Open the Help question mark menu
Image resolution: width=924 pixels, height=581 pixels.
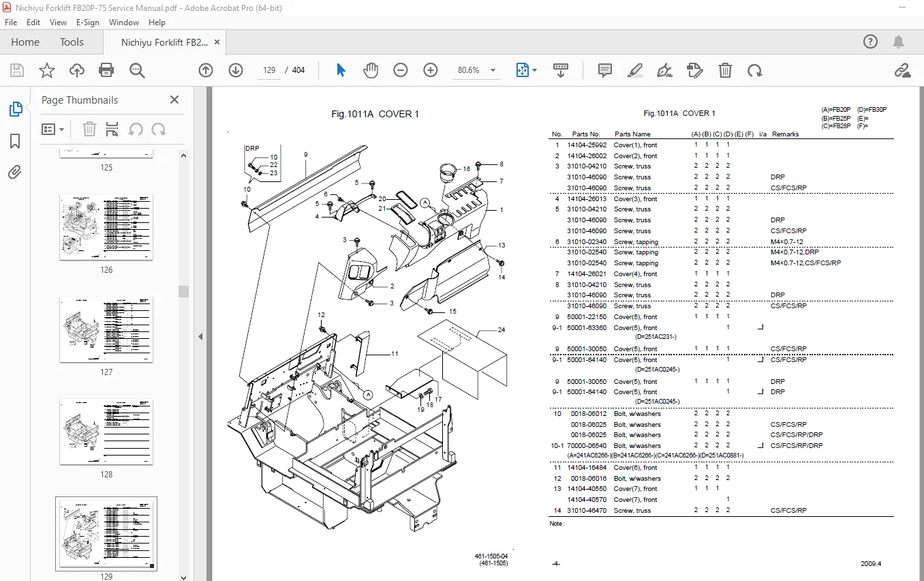coord(871,42)
